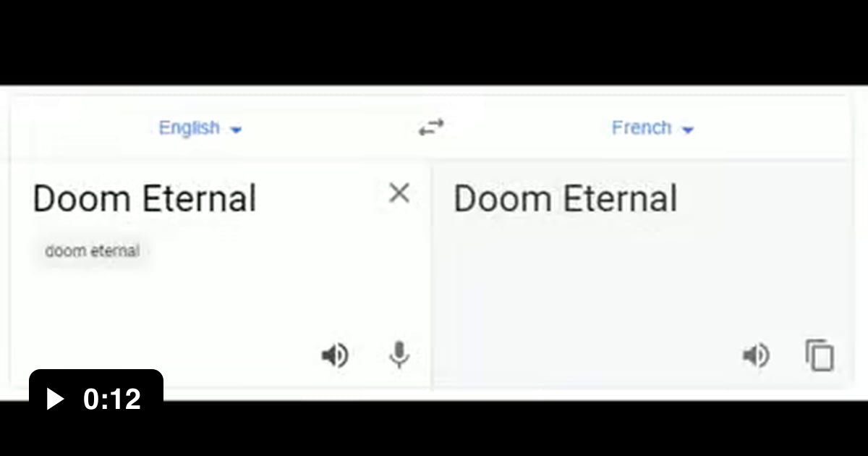The width and height of the screenshot is (868, 456).
Task: Click the 'doom eternal' spelling suggestion
Action: 91,250
